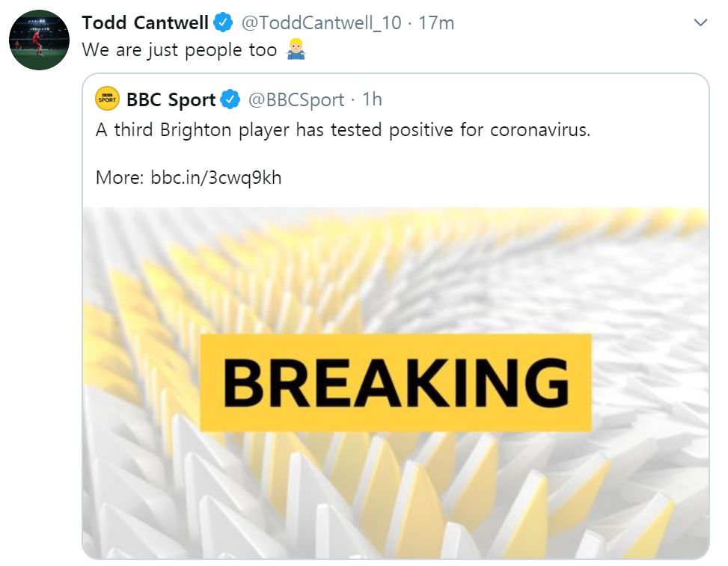
Task: Click the 1h quoted tweet timestamp
Action: tap(372, 99)
